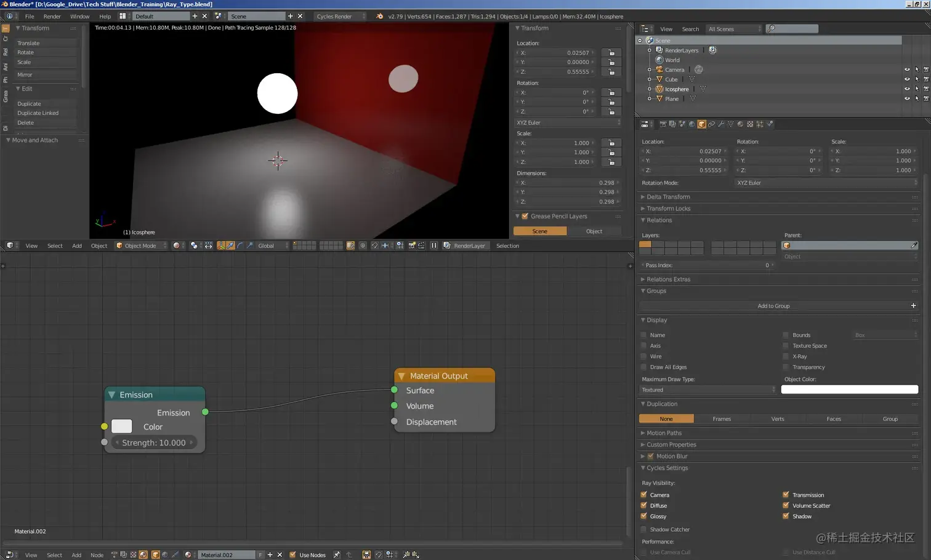
Task: Uncheck the Use Nodes checkbox
Action: tap(293, 554)
